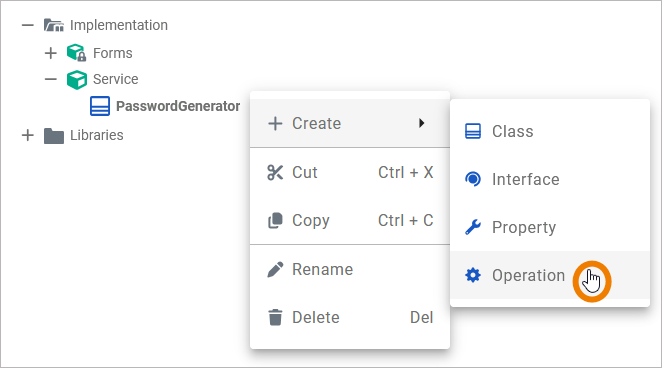Click the pencil Rename icon

pyautogui.click(x=275, y=269)
